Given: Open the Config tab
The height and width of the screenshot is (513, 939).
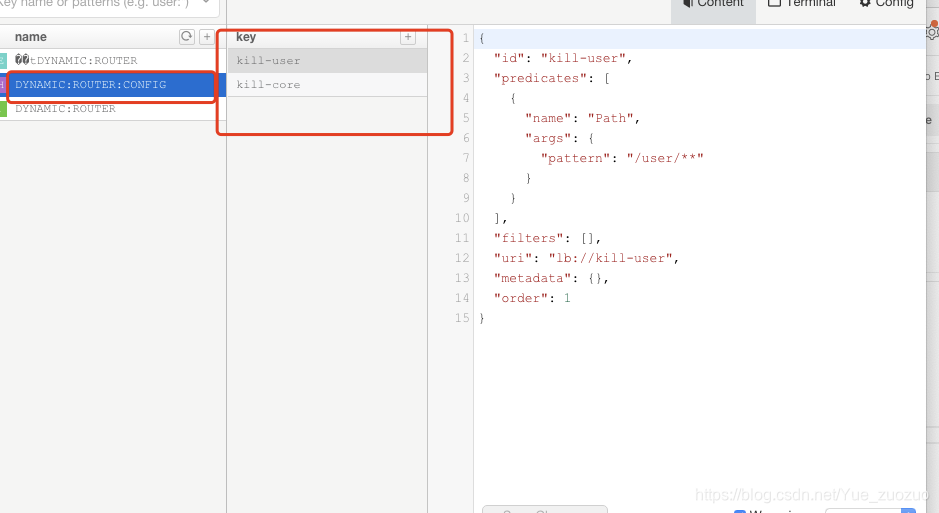Looking at the screenshot, I should (x=886, y=5).
